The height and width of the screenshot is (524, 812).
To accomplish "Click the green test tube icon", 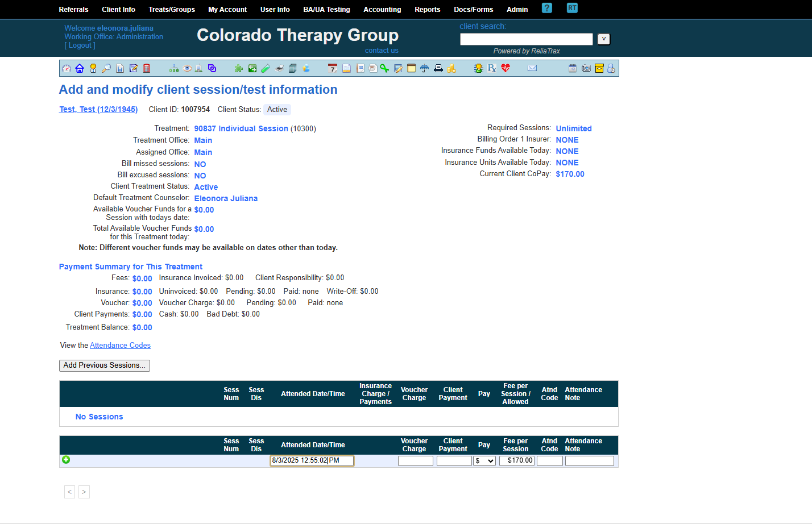I will 266,69.
